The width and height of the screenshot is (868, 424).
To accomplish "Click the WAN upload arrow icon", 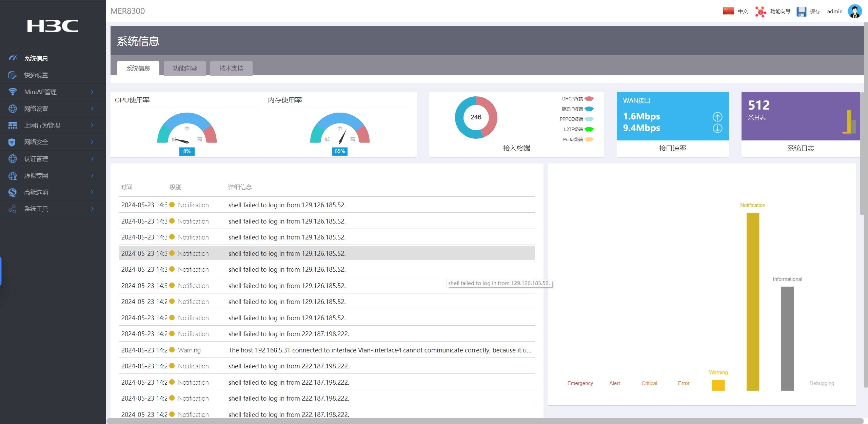I will coord(717,117).
